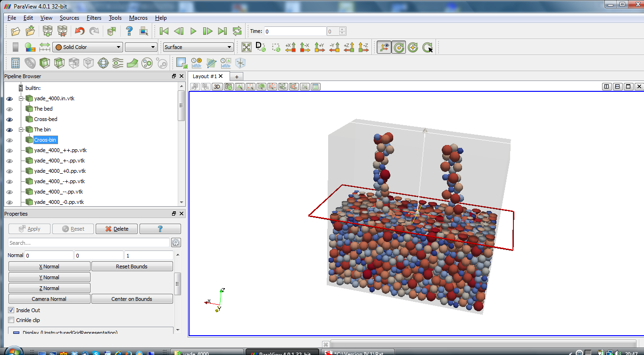644x355 pixels.
Task: Open the Solid Color coloring dropdown
Action: coord(88,47)
